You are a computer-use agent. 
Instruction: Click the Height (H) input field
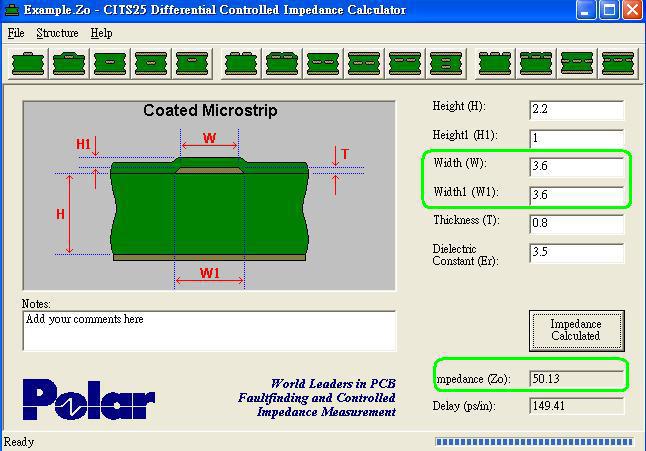click(576, 109)
